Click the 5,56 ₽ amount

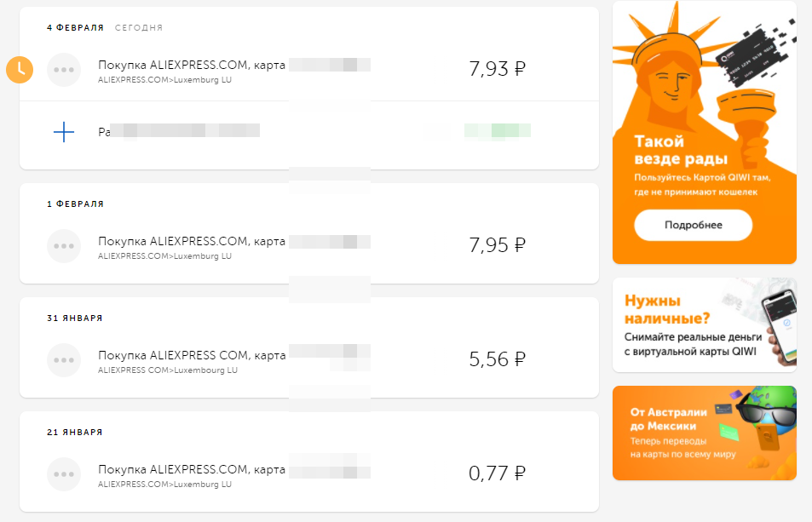click(497, 359)
